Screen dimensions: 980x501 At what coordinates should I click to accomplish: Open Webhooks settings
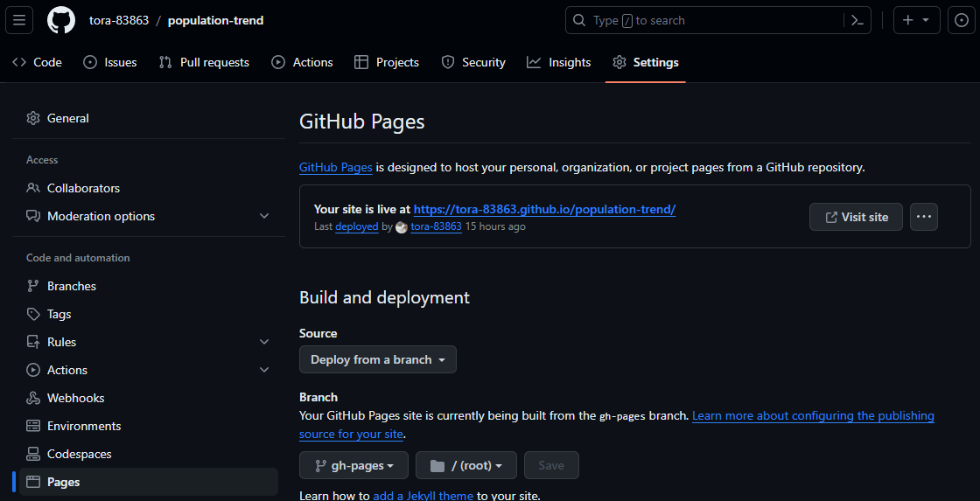point(149,398)
